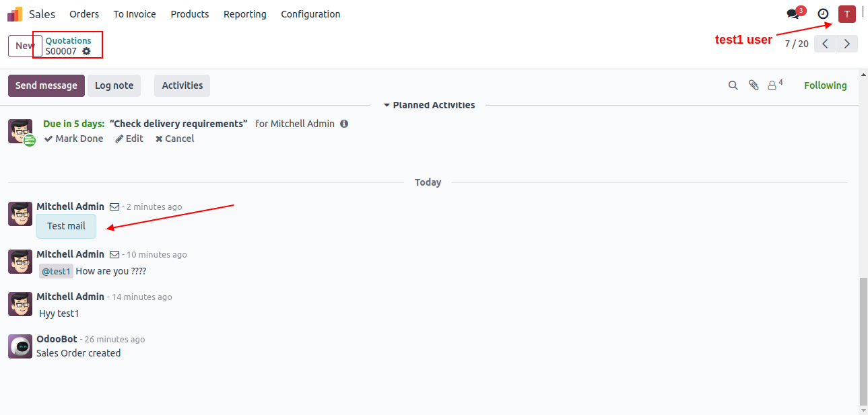Screen dimensions: 868x415
Task: Open the Reporting menu
Action: 244,14
